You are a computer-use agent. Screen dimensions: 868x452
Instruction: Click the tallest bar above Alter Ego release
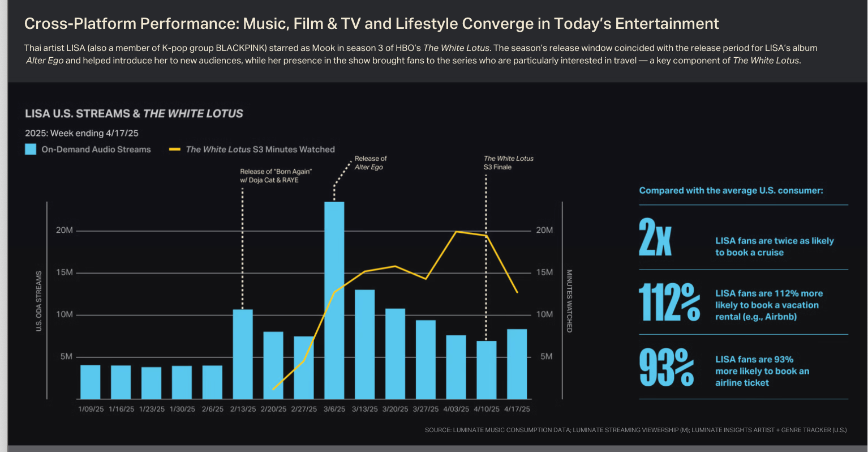point(336,300)
